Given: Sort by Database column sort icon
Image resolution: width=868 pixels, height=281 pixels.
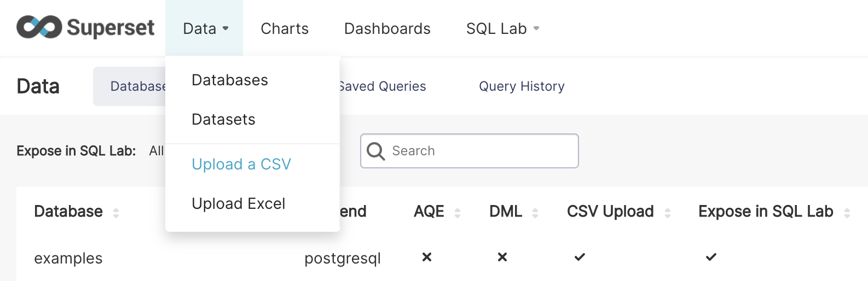Looking at the screenshot, I should point(116,213).
